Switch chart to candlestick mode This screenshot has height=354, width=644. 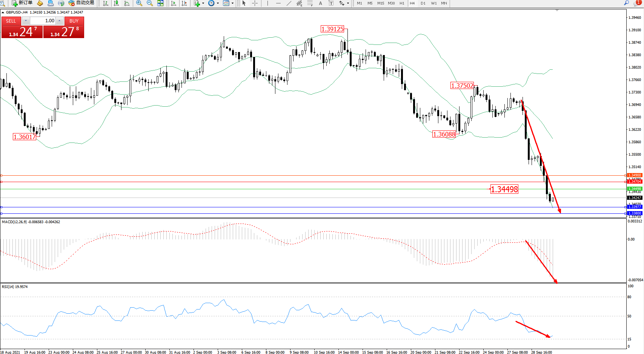point(116,3)
